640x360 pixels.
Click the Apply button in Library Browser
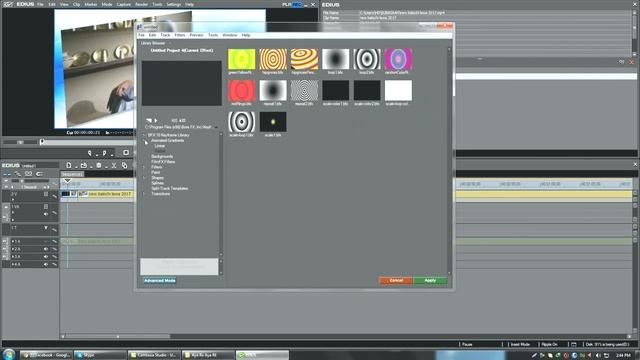pos(430,280)
